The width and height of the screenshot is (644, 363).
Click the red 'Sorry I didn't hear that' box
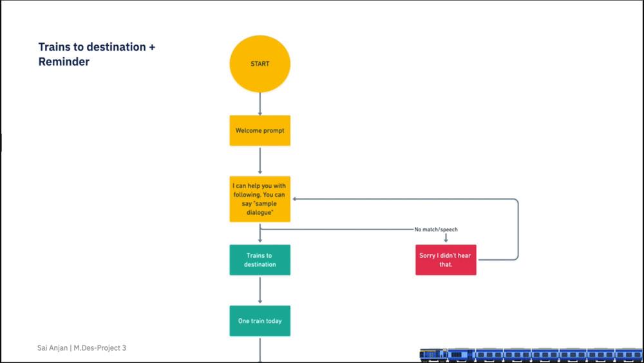(446, 260)
